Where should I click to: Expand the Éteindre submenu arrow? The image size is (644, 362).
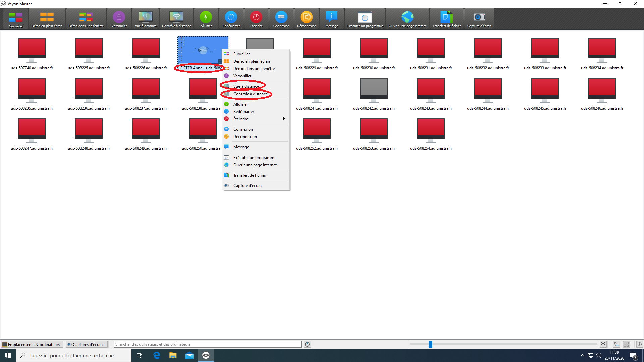(284, 119)
